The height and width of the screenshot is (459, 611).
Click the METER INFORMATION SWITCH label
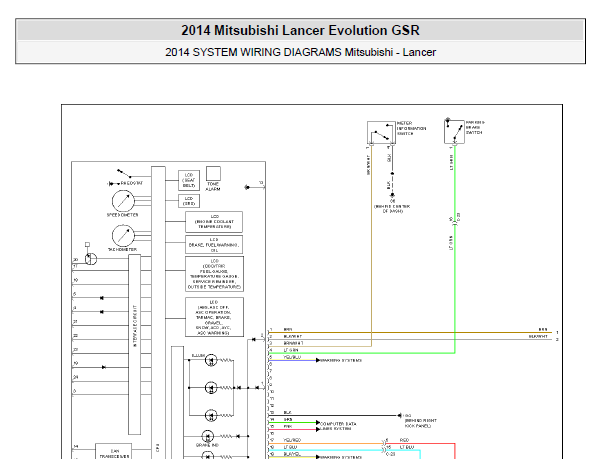tap(411, 128)
